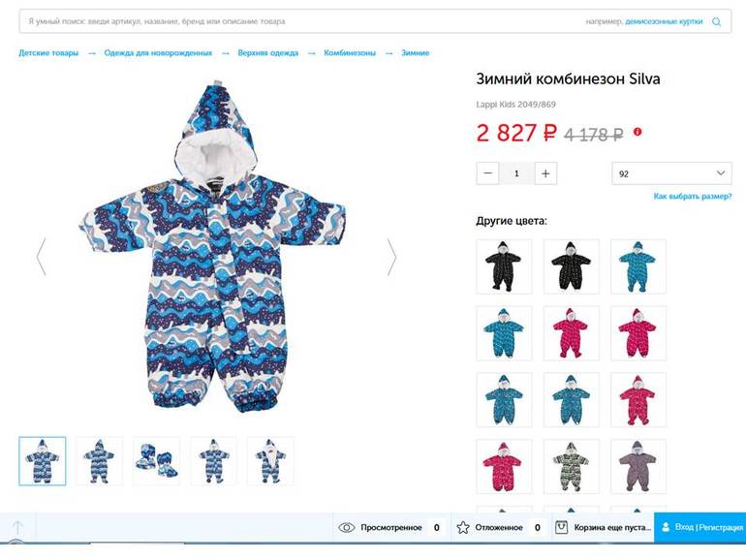The height and width of the screenshot is (560, 746).
Task: Open the Отложенное star favorites
Action: [x=462, y=527]
